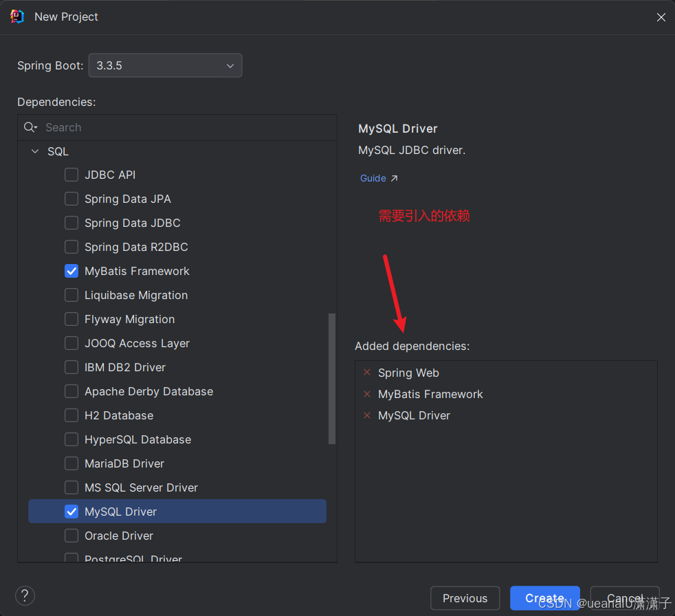Click the MySQL Driver description heading
This screenshot has height=616, width=675.
[398, 129]
